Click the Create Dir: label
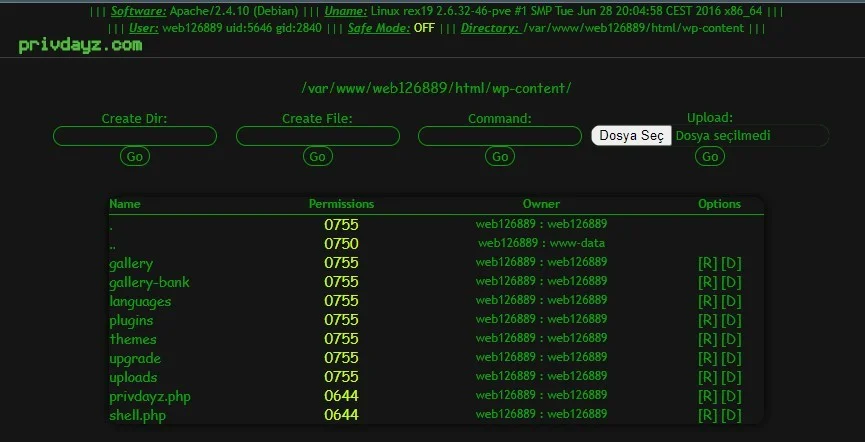 pos(134,118)
